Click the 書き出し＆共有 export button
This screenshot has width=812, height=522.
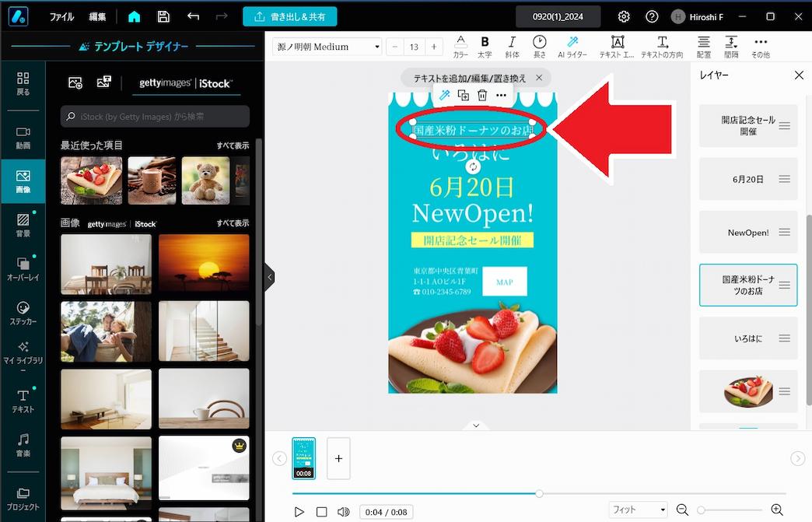(x=290, y=15)
